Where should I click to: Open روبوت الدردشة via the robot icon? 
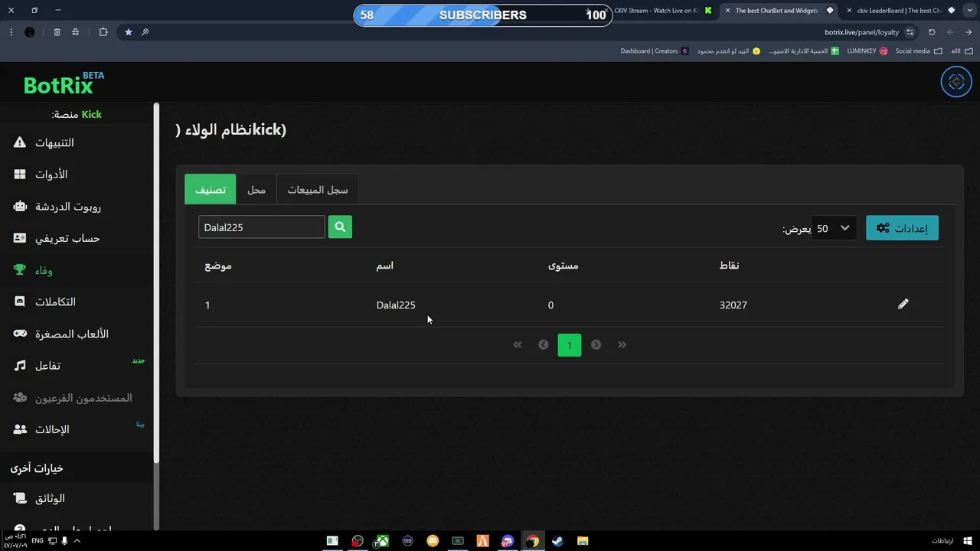point(20,207)
